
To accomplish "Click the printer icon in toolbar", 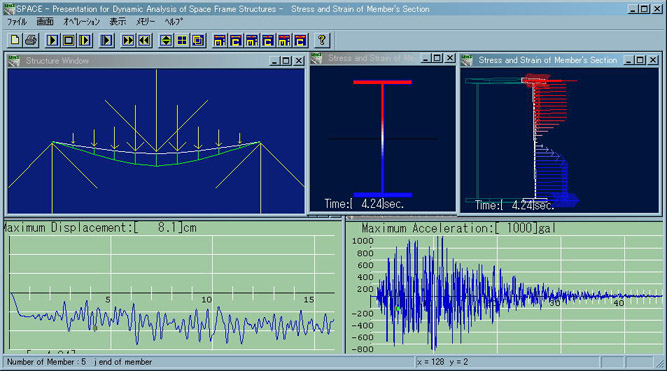I will pyautogui.click(x=31, y=40).
